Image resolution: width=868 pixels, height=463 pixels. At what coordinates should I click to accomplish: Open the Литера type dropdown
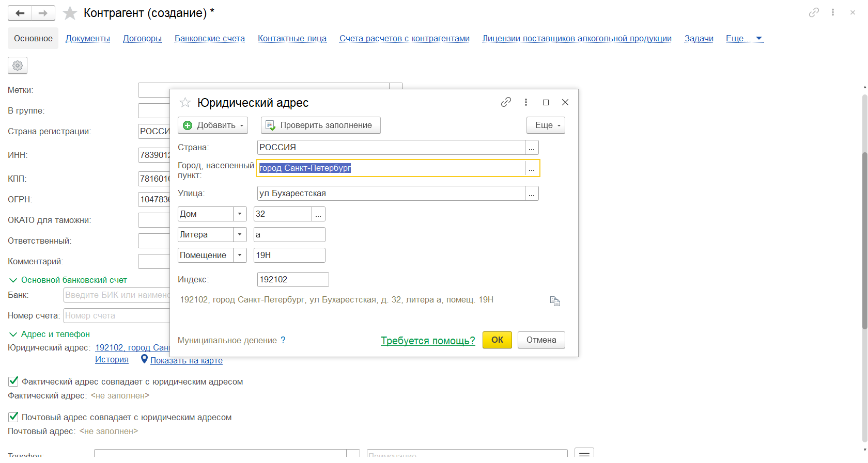pyautogui.click(x=240, y=234)
